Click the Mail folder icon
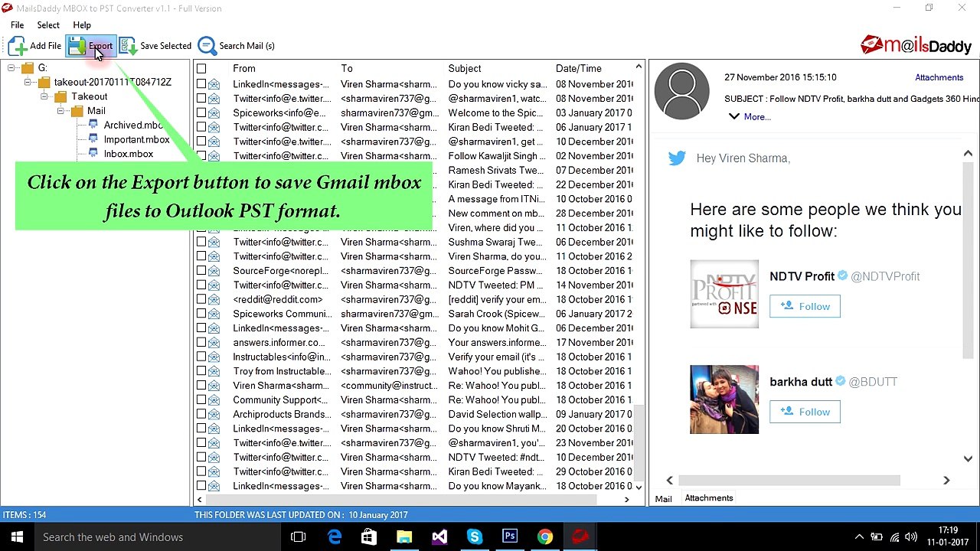The width and height of the screenshot is (980, 551). pos(77,111)
